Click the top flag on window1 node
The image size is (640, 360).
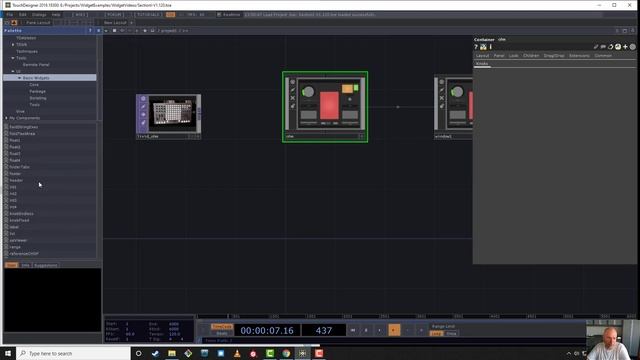pos(442,82)
